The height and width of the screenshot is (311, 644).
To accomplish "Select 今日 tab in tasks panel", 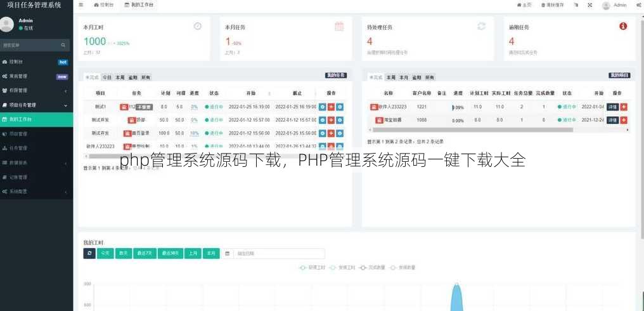I will [x=106, y=77].
